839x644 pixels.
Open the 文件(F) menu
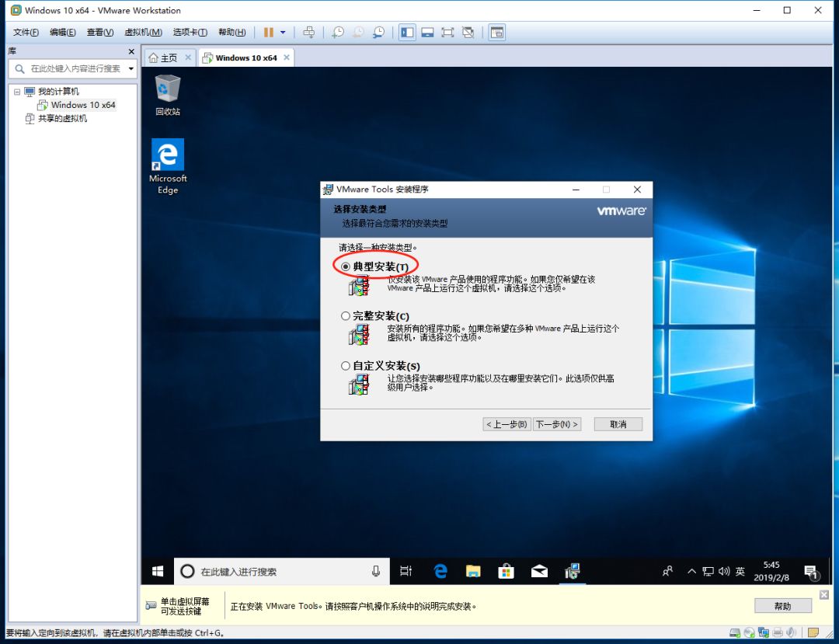click(x=26, y=32)
